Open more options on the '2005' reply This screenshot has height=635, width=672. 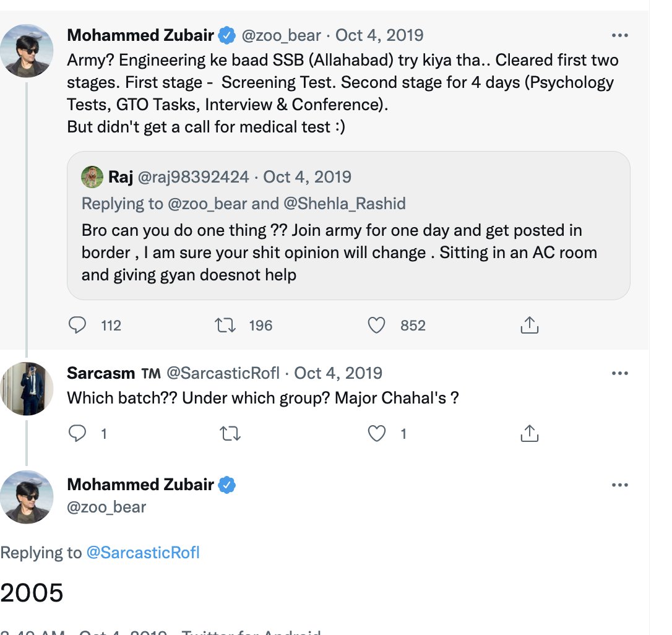[620, 485]
